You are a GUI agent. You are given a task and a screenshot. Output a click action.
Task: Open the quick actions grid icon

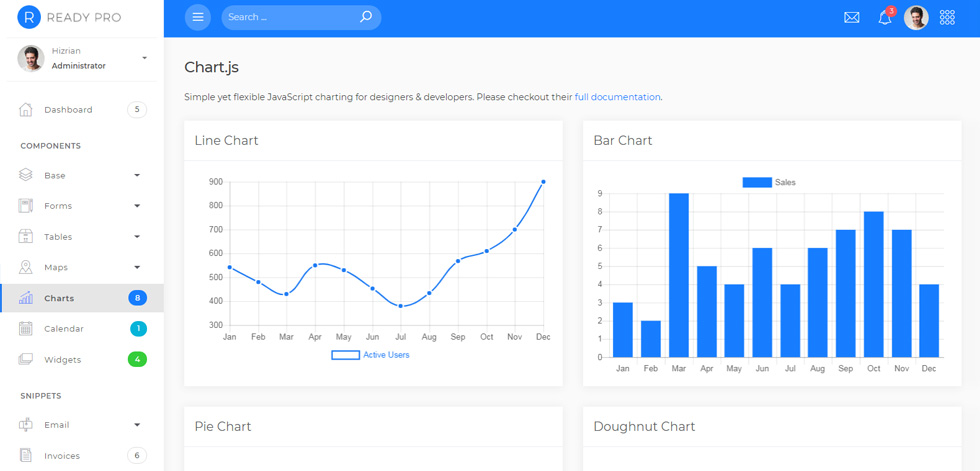[x=948, y=17]
